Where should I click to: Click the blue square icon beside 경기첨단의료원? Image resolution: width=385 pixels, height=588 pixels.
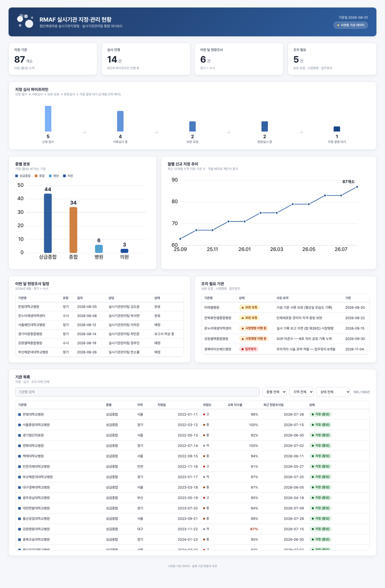tap(19, 435)
